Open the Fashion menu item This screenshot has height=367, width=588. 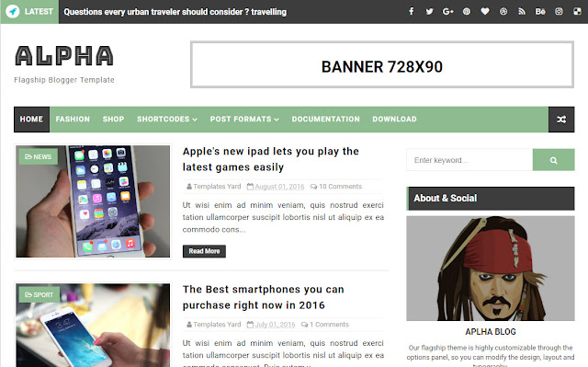[73, 119]
